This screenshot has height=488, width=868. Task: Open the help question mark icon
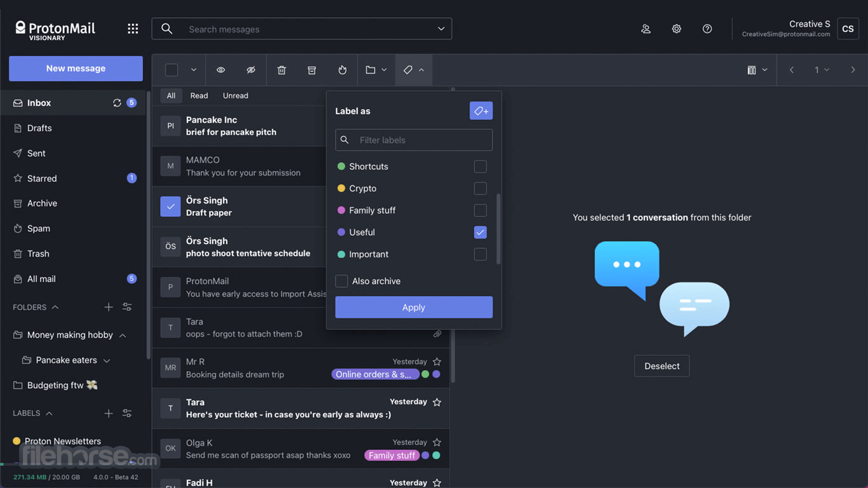[707, 29]
